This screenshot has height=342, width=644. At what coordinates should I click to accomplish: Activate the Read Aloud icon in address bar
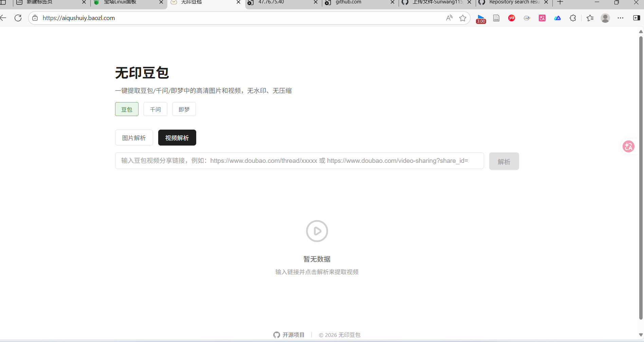[449, 18]
